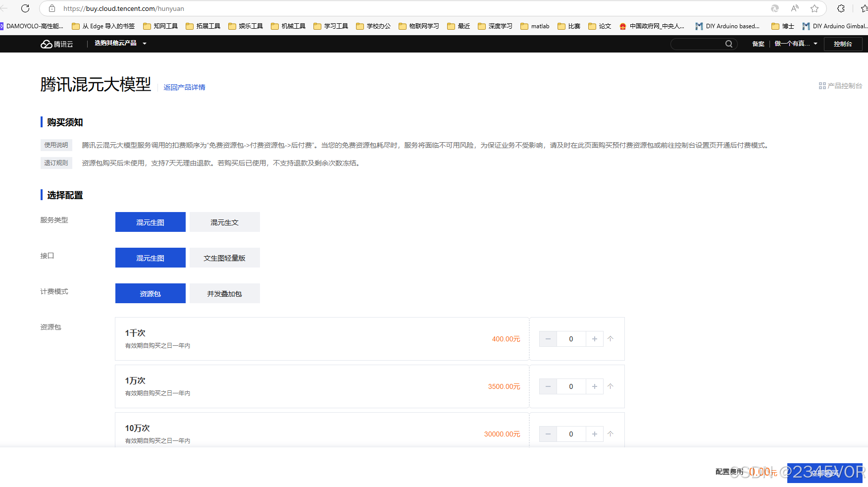Click the 退订规则 tag
Viewport: 868px width, 487px height.
pos(56,163)
